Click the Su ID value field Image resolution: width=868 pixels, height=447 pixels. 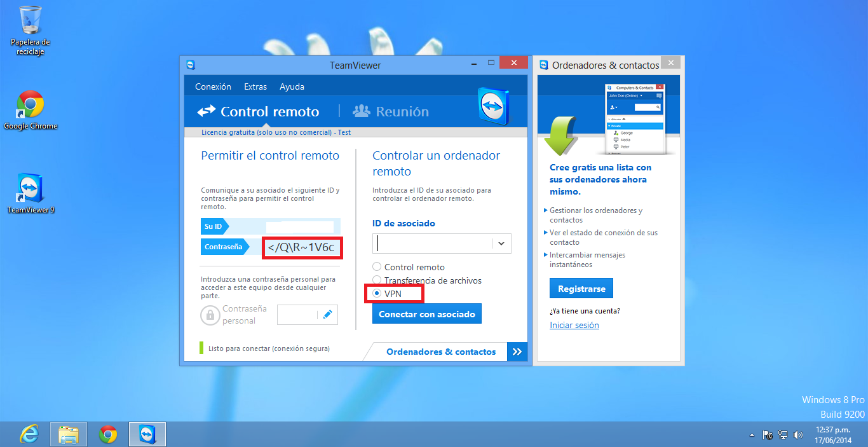(x=300, y=226)
